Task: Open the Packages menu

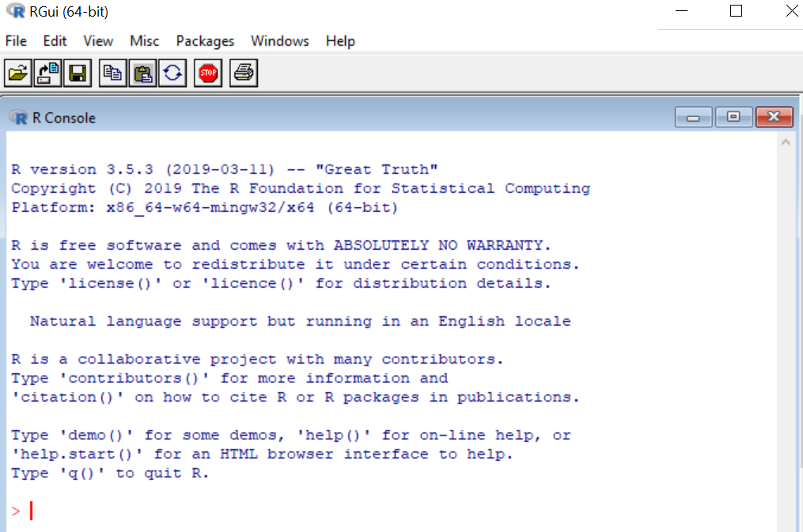Action: pos(205,41)
